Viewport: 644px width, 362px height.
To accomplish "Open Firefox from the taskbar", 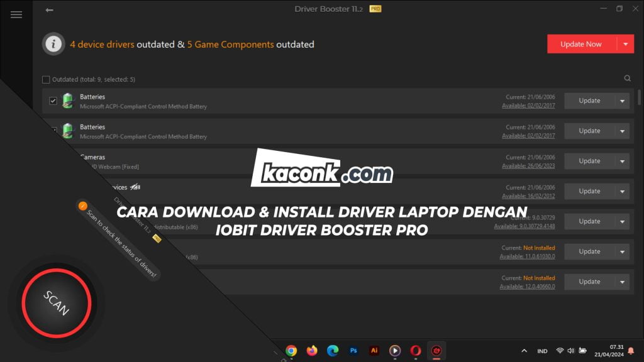I will 312,351.
